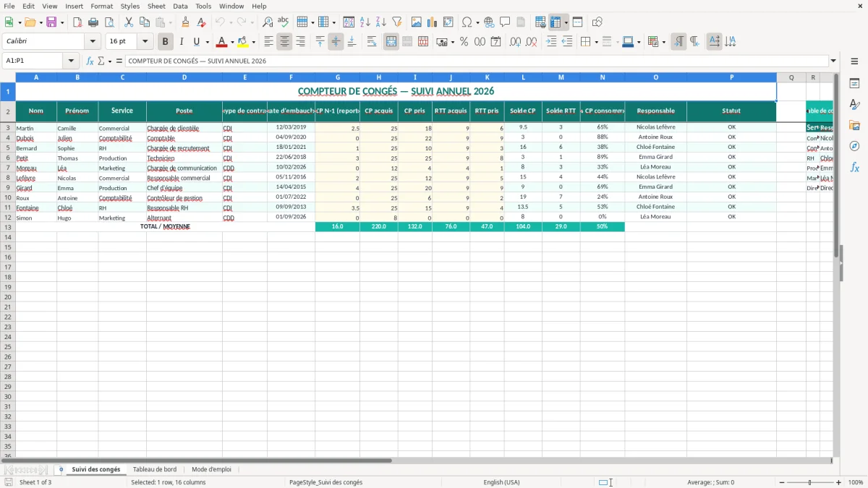Click the Format as Percent icon

(x=464, y=42)
